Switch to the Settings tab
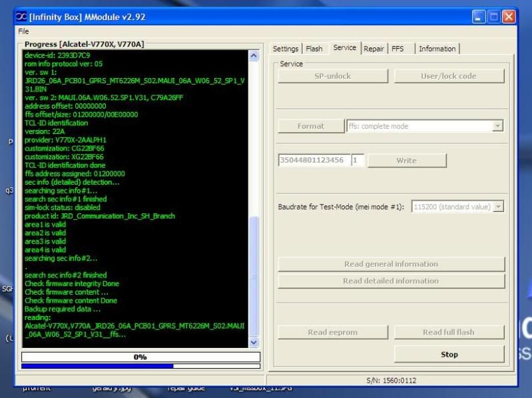Viewport: 532px width, 398px height. point(286,49)
